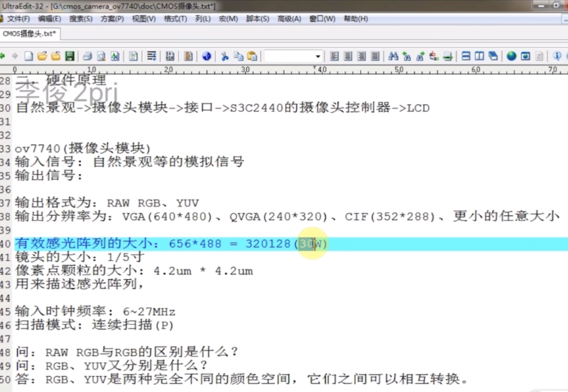Open the 帮助(H) menu
The image size is (568, 392).
[x=356, y=19]
